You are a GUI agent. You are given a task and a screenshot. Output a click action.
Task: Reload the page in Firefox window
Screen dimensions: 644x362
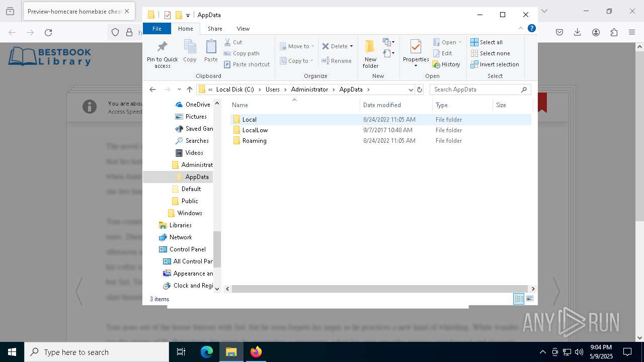(48, 32)
